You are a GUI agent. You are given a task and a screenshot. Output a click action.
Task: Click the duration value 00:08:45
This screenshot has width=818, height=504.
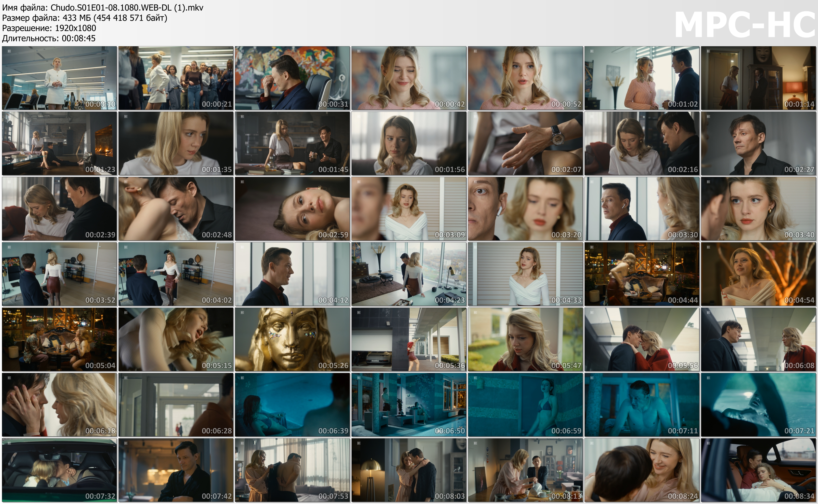tap(79, 38)
